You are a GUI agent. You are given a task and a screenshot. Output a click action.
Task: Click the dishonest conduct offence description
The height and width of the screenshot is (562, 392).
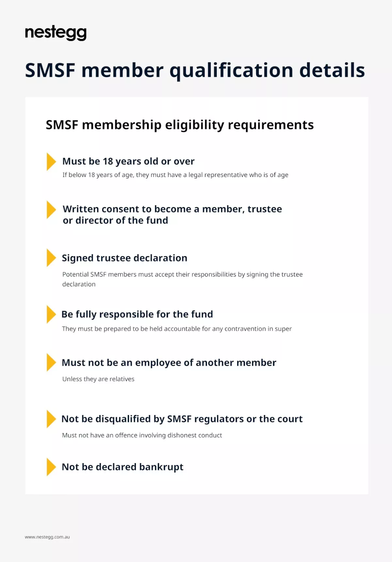(x=142, y=435)
